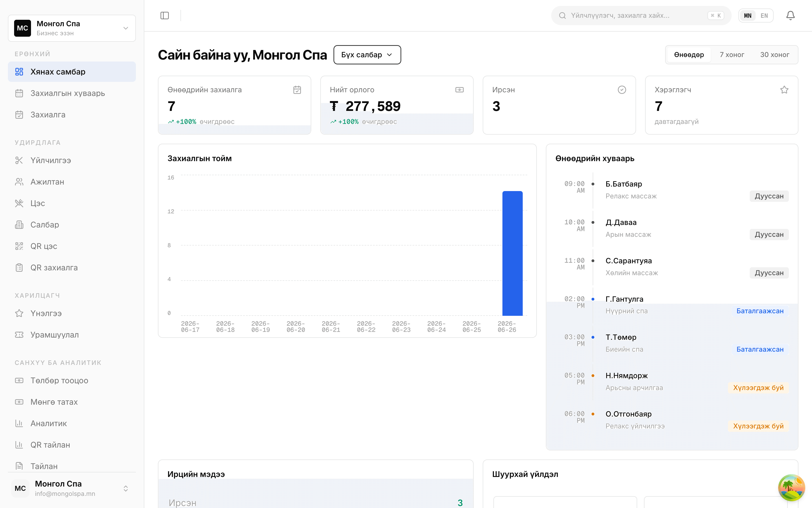
Task: Go to Төлбөр тооцоо page
Action: (72, 380)
